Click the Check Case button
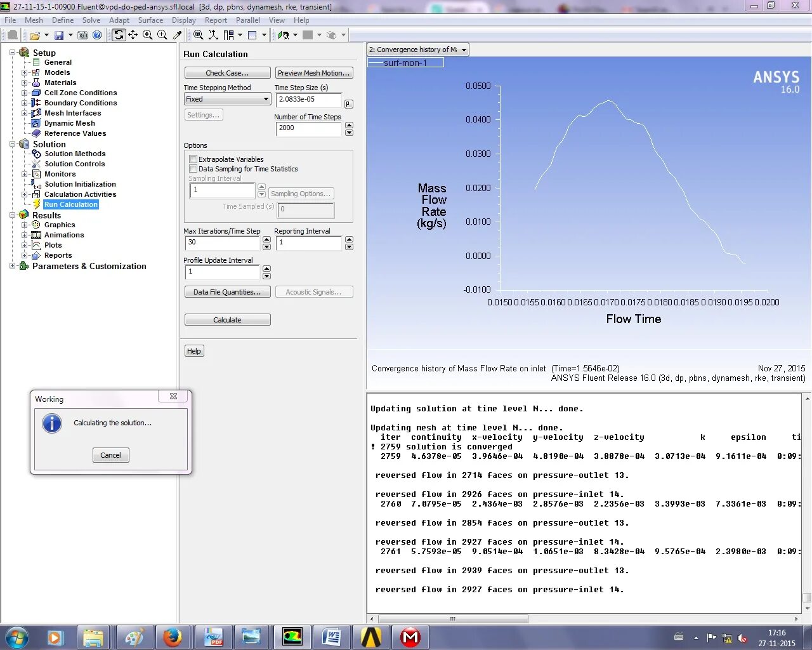Viewport: 812px width, 650px height. coord(228,73)
